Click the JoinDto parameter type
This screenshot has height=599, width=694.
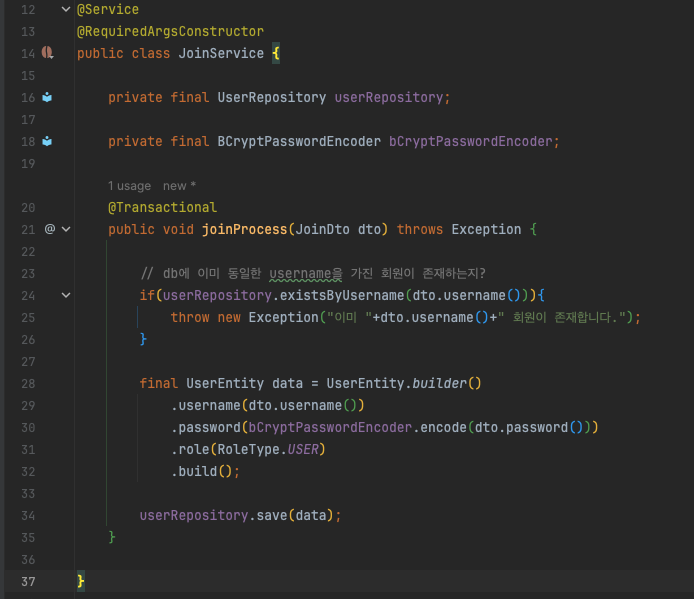click(322, 229)
